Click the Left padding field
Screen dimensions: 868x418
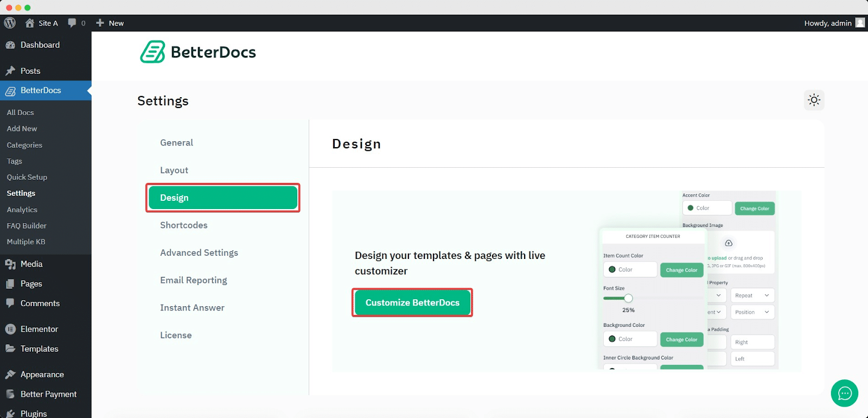[x=752, y=359]
